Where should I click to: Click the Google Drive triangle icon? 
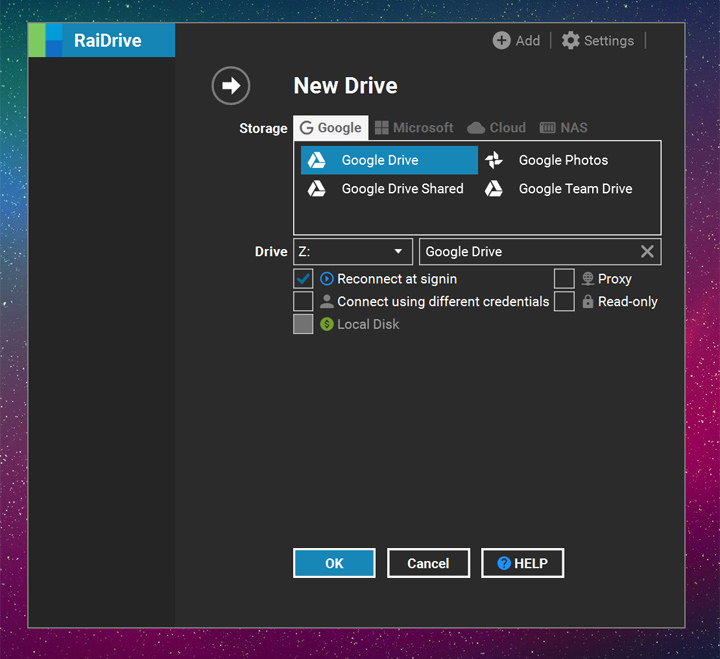[316, 160]
